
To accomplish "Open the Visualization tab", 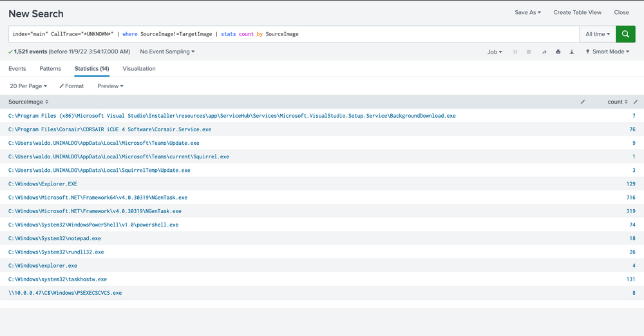I will (x=139, y=68).
